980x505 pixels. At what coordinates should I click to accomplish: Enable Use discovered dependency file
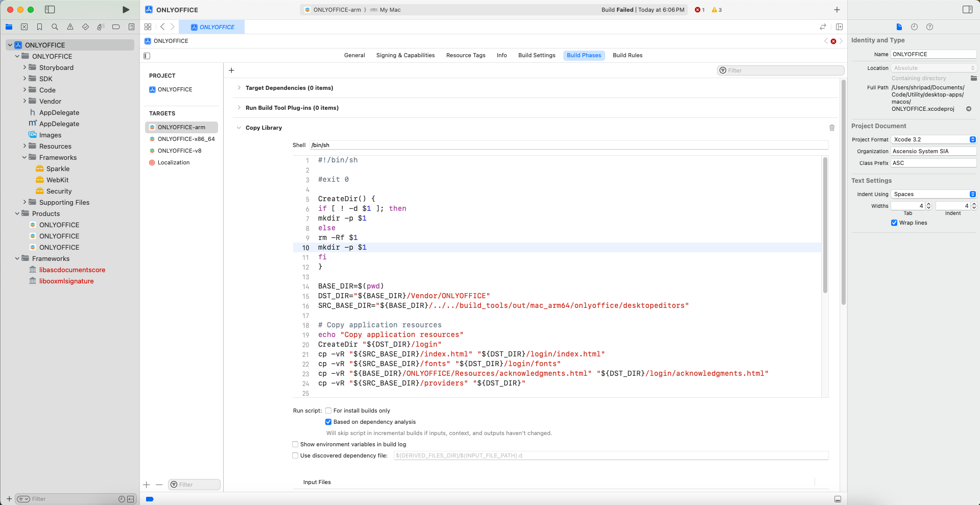click(x=295, y=455)
